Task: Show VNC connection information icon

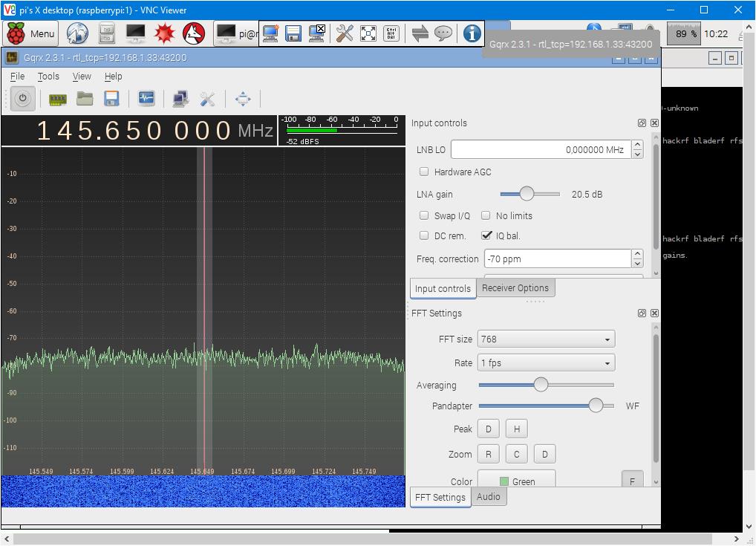Action: tap(472, 33)
